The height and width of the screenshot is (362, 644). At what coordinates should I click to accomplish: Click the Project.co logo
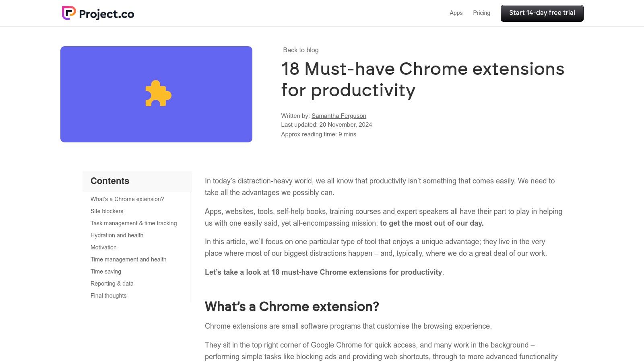tap(98, 13)
